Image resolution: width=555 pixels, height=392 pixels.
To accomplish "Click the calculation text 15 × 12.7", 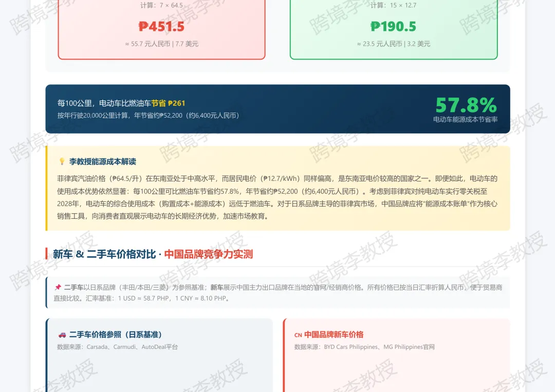I will [x=393, y=5].
